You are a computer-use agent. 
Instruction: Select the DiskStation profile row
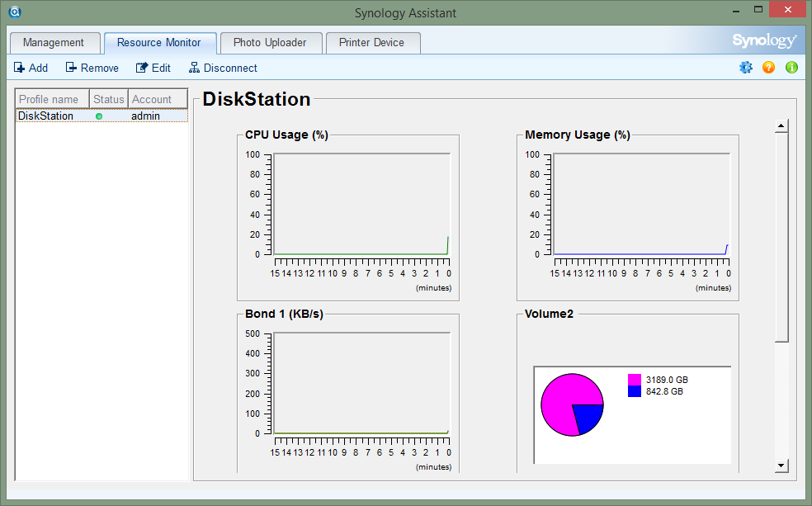(x=101, y=116)
